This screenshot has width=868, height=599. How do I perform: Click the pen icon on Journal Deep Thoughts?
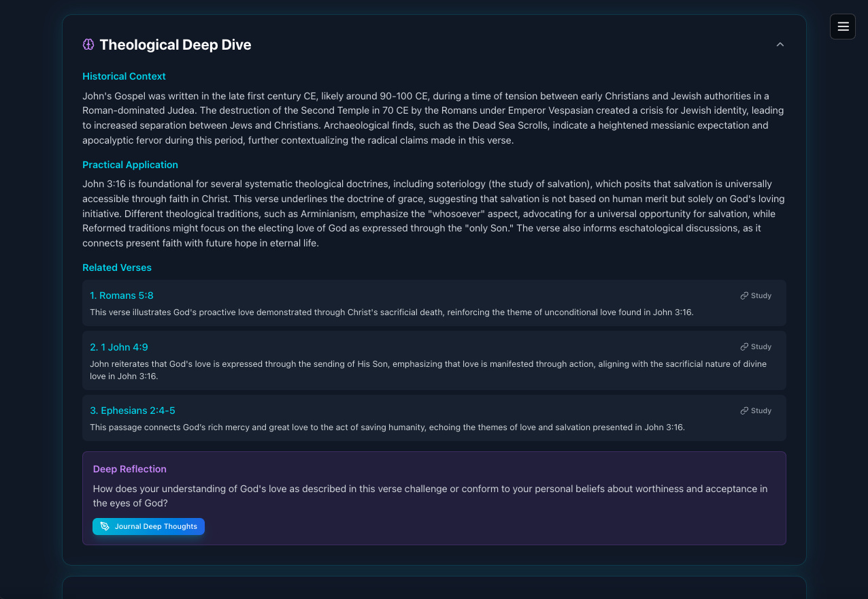click(105, 527)
